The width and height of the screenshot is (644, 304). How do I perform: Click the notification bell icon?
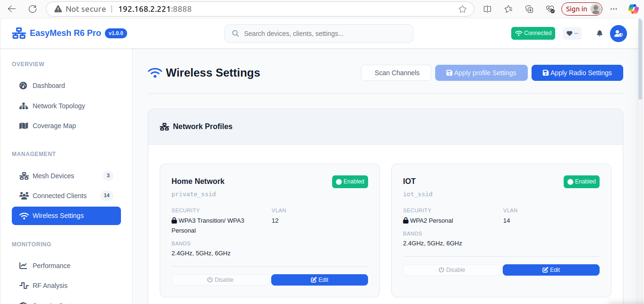click(600, 33)
